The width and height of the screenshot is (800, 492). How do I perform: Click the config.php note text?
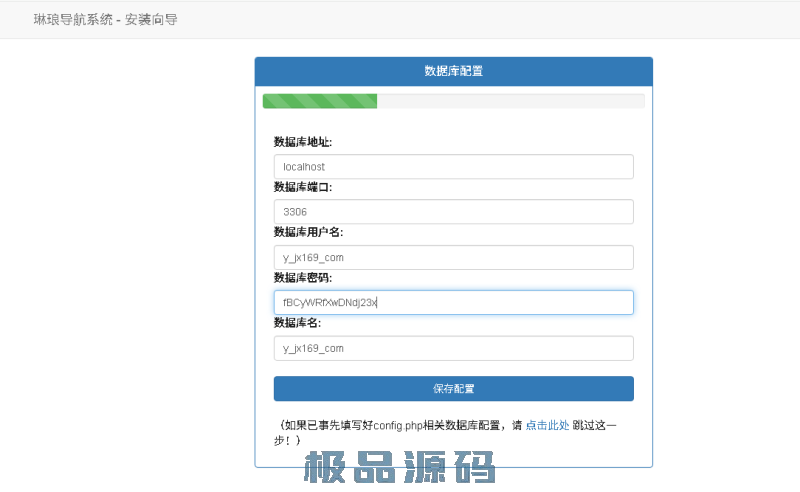pyautogui.click(x=445, y=432)
